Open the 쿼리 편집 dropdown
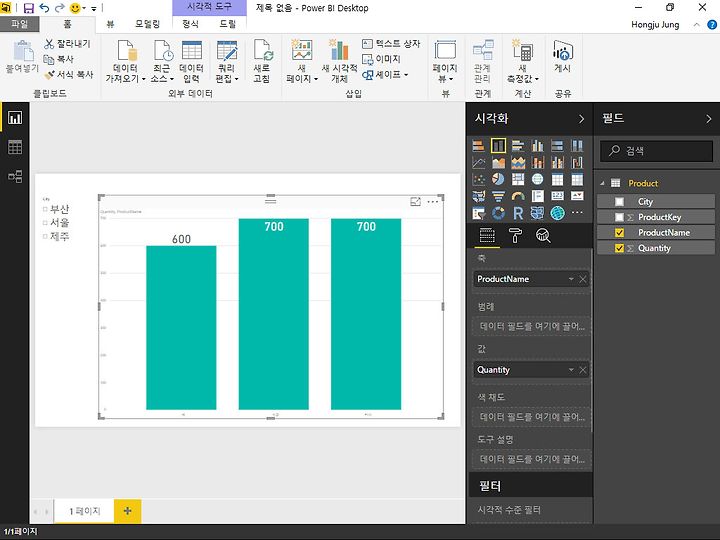Screen dimensions: 720x540 227,62
